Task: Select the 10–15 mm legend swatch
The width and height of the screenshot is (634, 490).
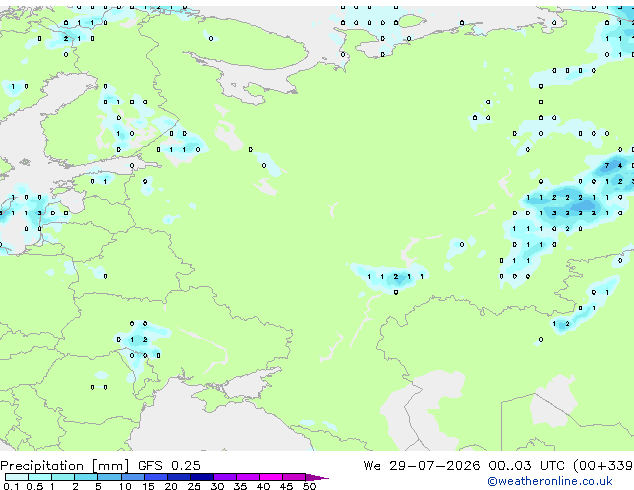Action: 133,477
